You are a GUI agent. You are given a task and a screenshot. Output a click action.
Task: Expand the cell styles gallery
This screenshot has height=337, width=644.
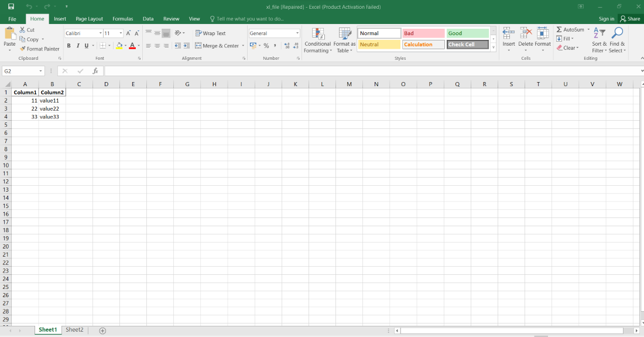[x=494, y=47]
